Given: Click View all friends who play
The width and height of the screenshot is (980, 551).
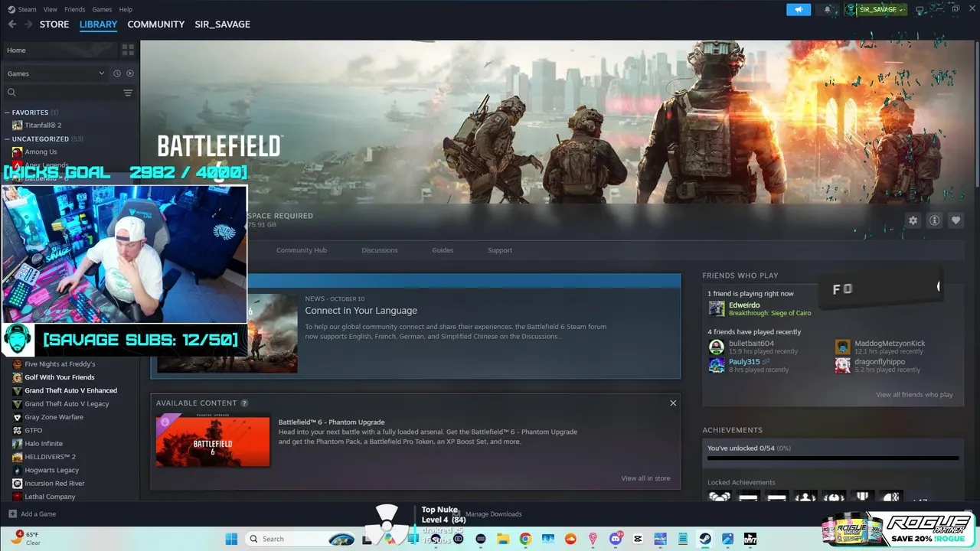Looking at the screenshot, I should [914, 395].
